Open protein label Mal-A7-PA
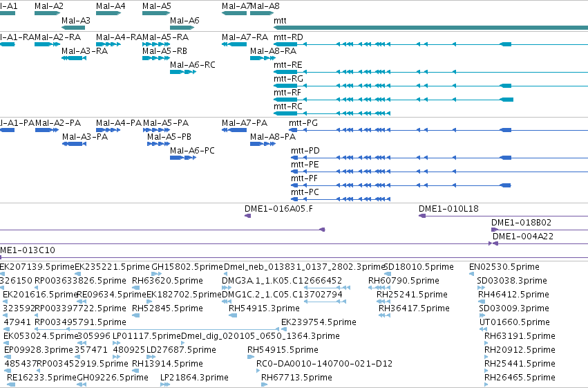Image resolution: width=588 pixels, height=388 pixels. click(245, 123)
